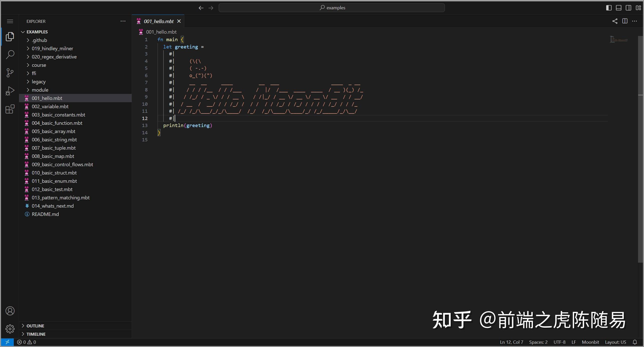Toggle the bottom panel visibility
This screenshot has width=644, height=347.
(x=618, y=8)
